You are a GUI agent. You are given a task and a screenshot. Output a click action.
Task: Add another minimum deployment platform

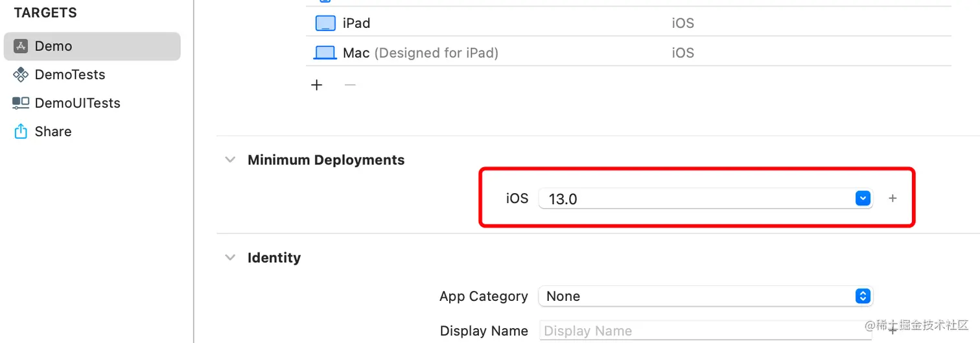[x=892, y=198]
